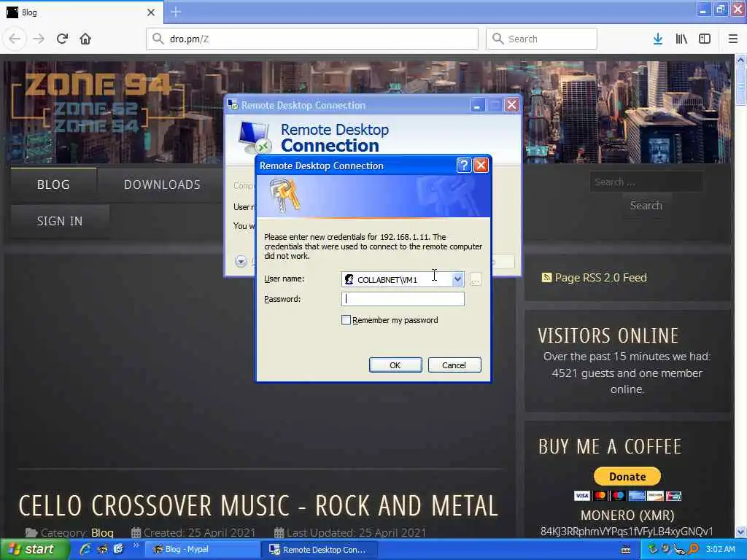Image resolution: width=747 pixels, height=560 pixels.
Task: Close the Blog browser tab
Action: 151,12
